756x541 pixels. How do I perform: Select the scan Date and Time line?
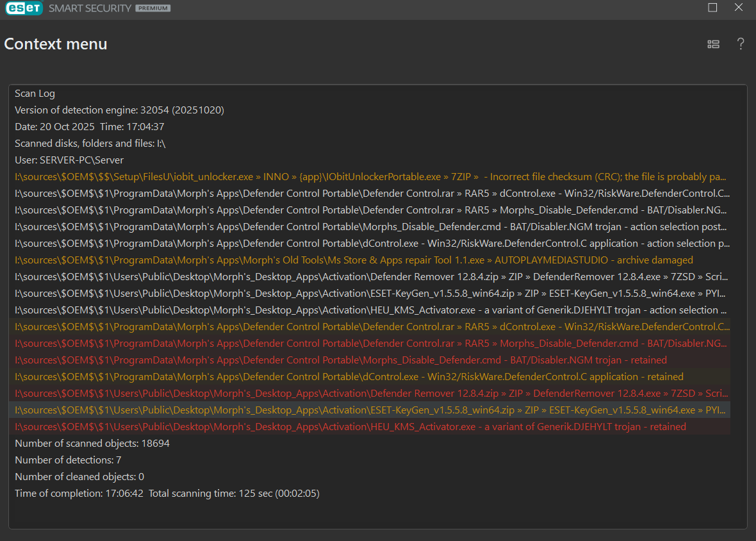point(90,127)
